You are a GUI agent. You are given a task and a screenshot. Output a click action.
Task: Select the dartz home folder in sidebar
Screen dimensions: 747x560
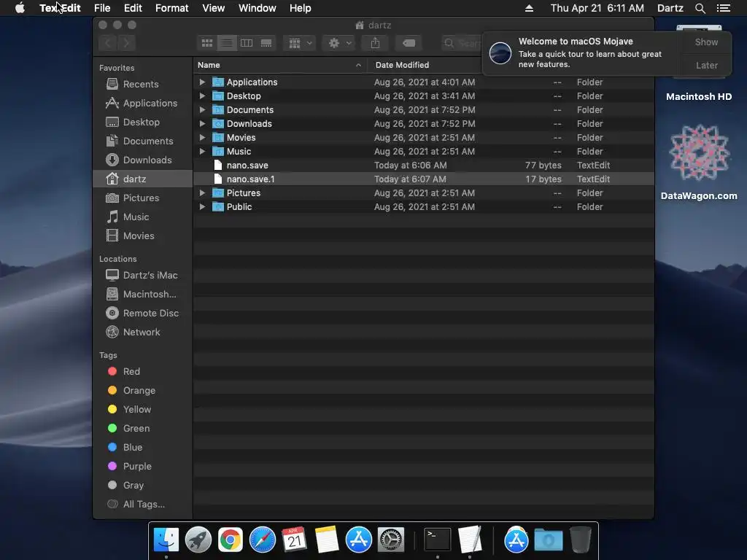click(143, 179)
